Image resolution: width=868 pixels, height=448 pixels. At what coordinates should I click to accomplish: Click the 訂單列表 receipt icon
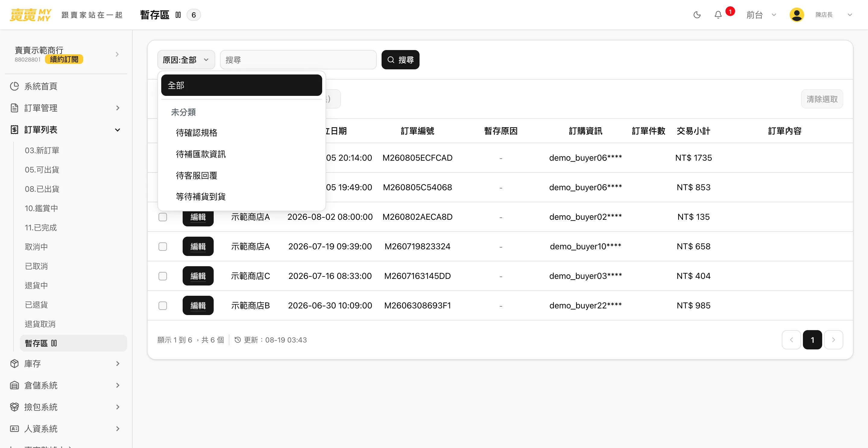coord(14,130)
